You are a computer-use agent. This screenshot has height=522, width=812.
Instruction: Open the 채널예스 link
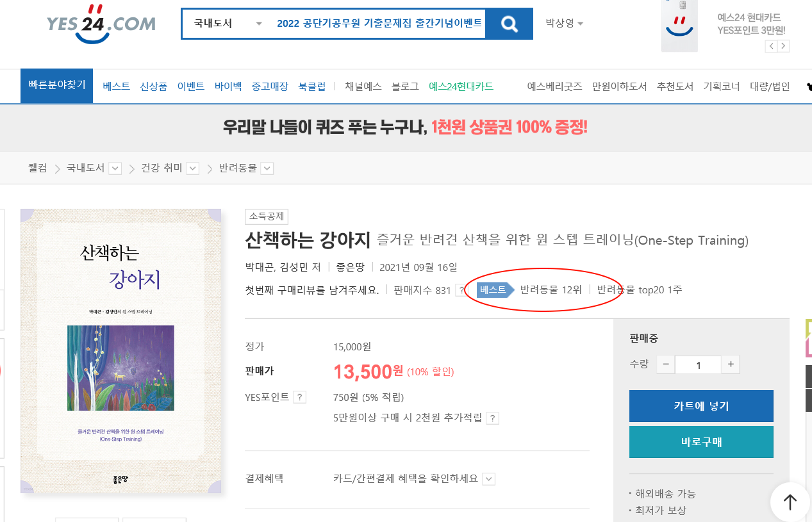(363, 86)
